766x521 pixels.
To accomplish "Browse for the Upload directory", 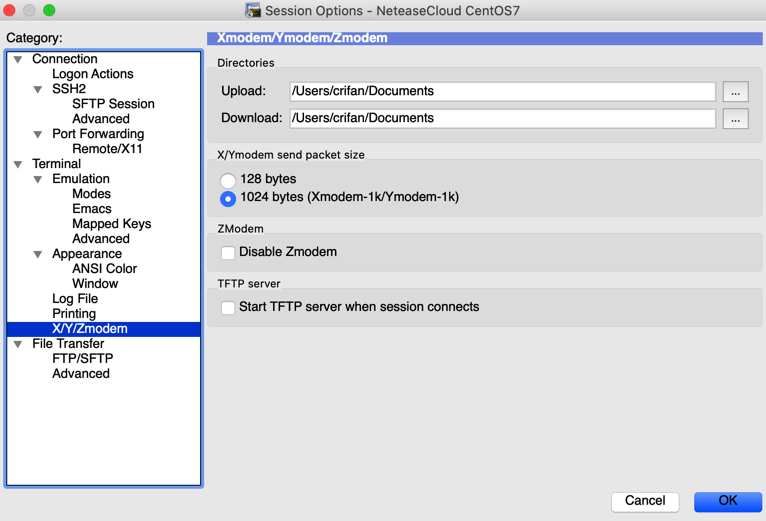I will point(735,92).
